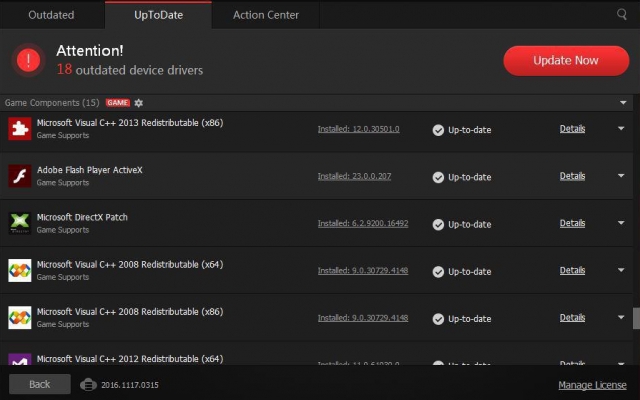Select Microsoft Visual C++ 2012 Redistributable (x64) name
640x400 pixels.
130,359
